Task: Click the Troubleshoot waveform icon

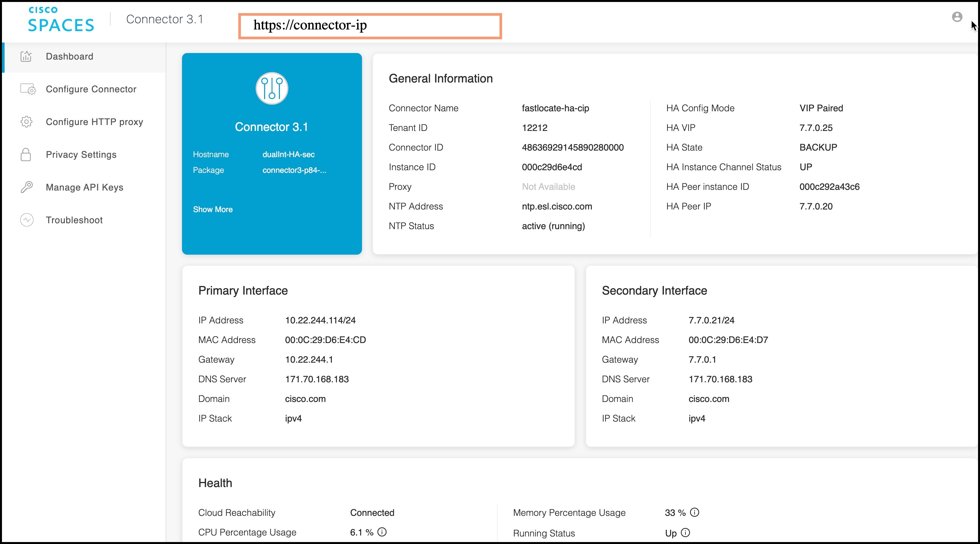Action: [x=26, y=220]
